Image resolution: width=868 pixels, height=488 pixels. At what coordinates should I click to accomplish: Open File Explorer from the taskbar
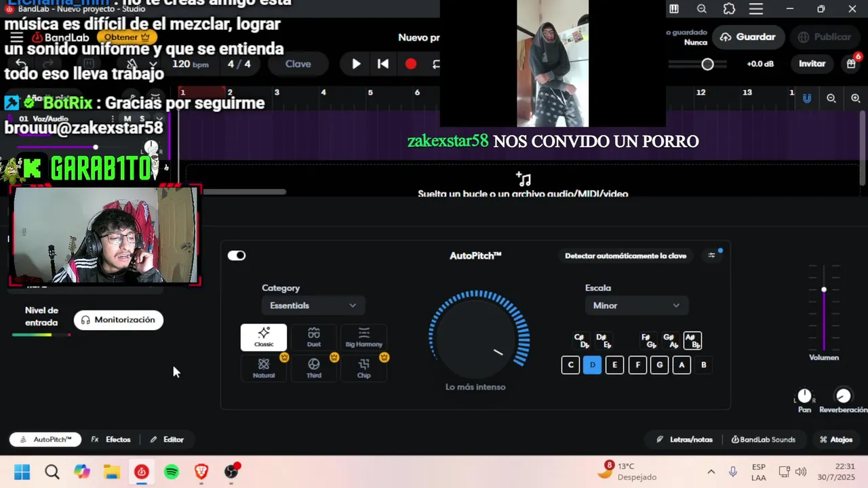tap(112, 472)
